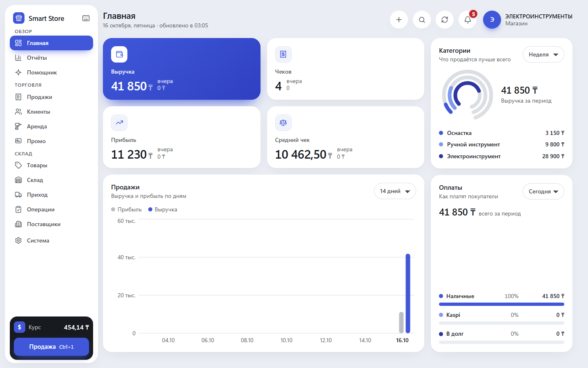Image resolution: width=588 pixels, height=368 pixels.
Task: Toggle the Прибыль series in chart legend
Action: (x=127, y=209)
